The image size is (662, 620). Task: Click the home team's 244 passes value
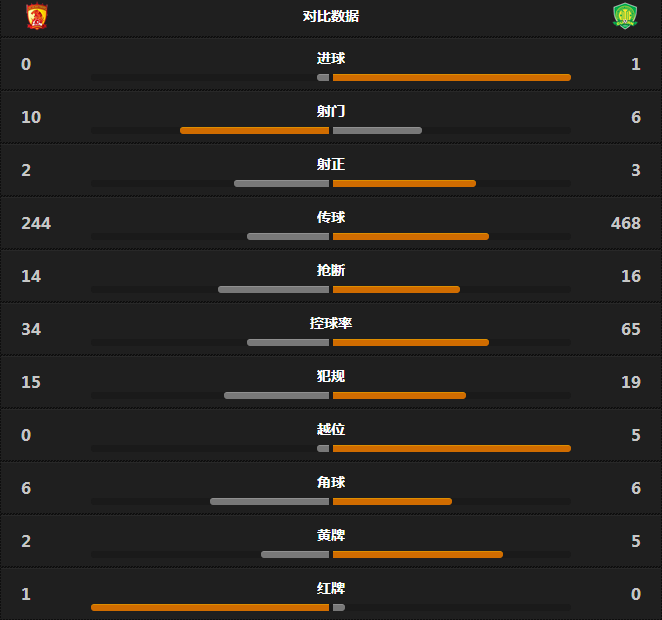click(x=36, y=223)
